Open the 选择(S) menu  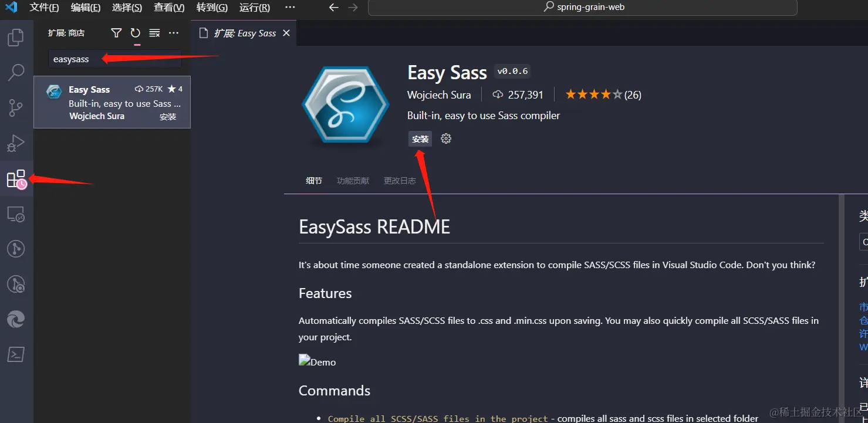(127, 8)
